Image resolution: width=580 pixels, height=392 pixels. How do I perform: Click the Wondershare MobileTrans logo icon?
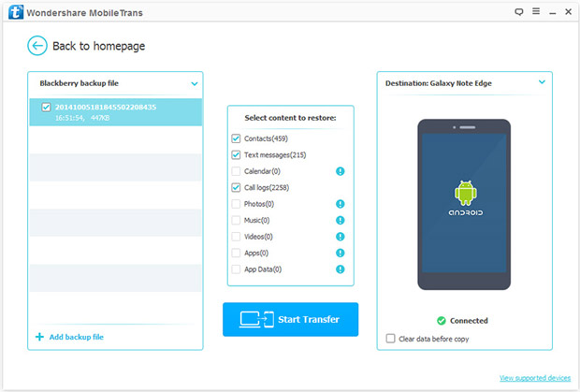click(16, 12)
